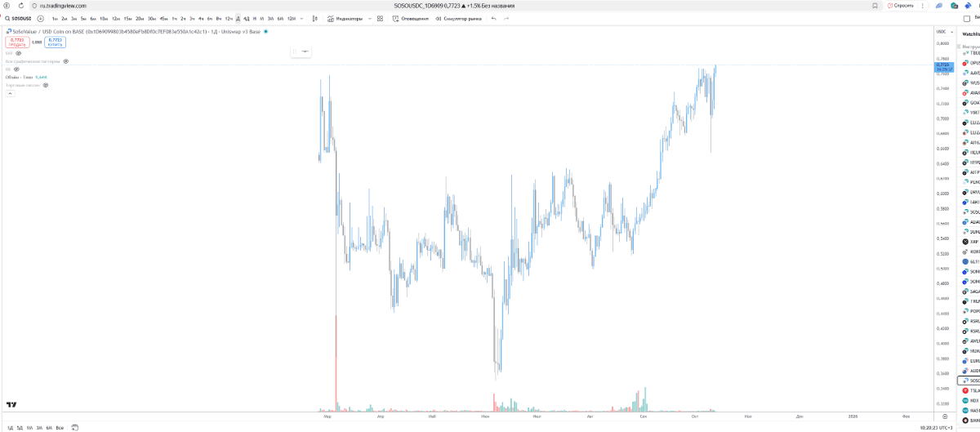Toggle visibility of trading sessions indicator
Screen dimensions: 980x432
point(46,85)
